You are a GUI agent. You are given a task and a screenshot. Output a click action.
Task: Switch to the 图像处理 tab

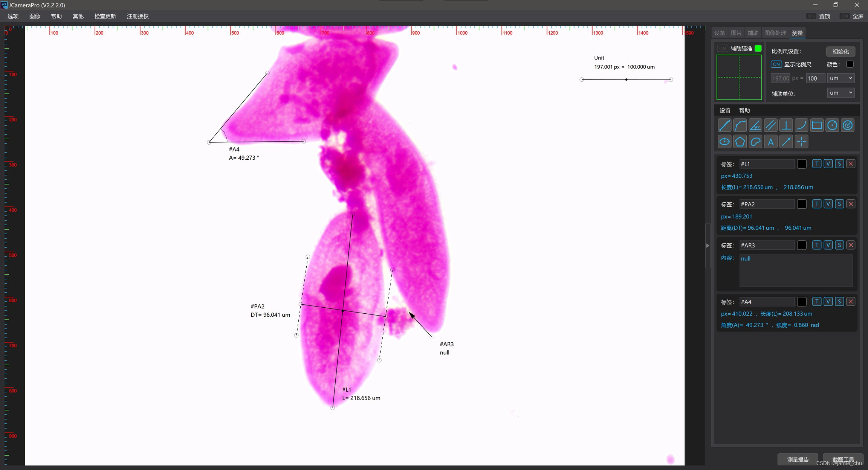775,33
